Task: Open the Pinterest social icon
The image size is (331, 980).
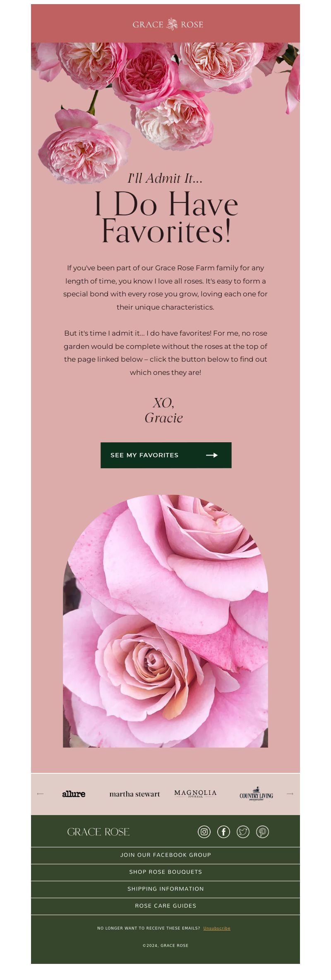Action: 262,832
